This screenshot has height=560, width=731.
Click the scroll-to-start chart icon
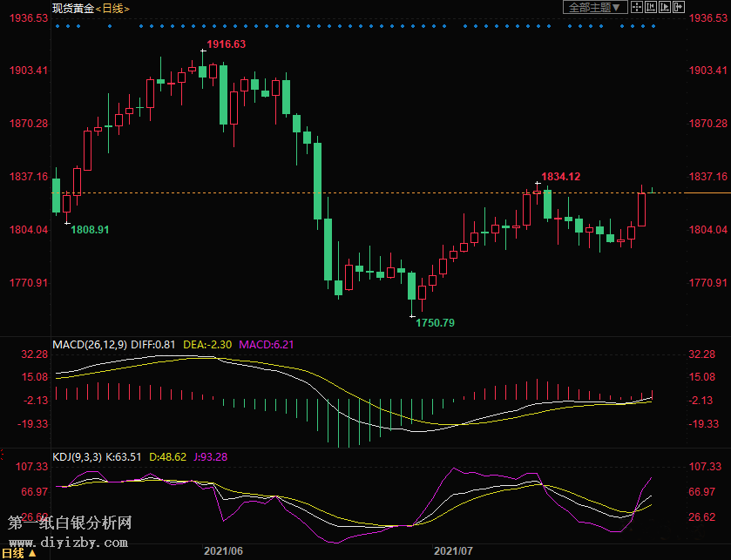(x=651, y=8)
